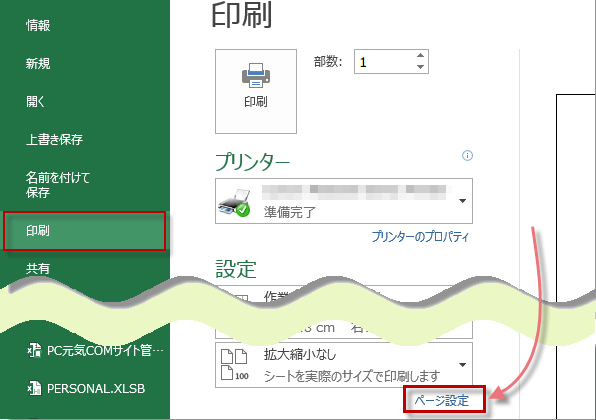Open the ページ設定 link
The image size is (596, 420).
[442, 400]
